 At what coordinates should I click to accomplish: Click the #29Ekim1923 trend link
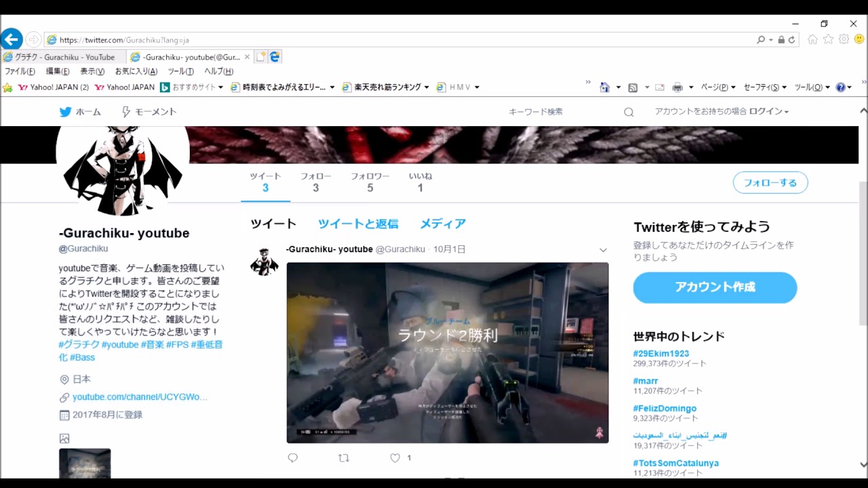coord(661,354)
